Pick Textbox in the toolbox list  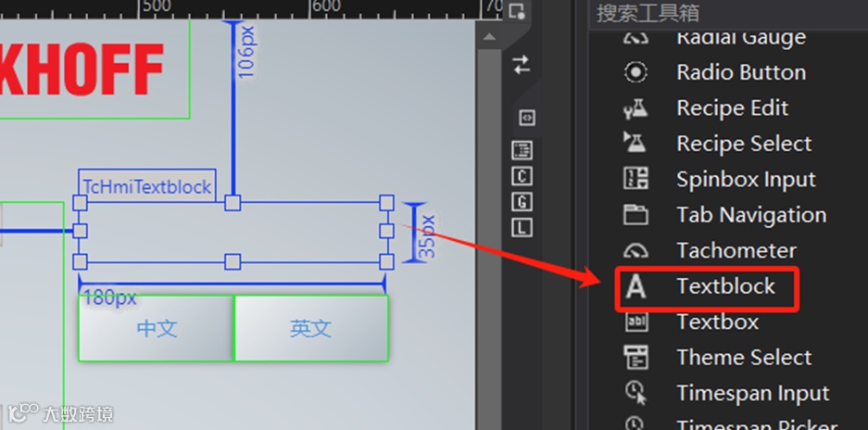pyautogui.click(x=717, y=322)
